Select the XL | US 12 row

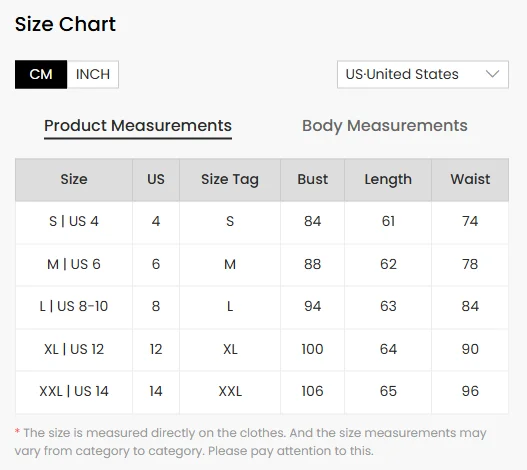(262, 350)
